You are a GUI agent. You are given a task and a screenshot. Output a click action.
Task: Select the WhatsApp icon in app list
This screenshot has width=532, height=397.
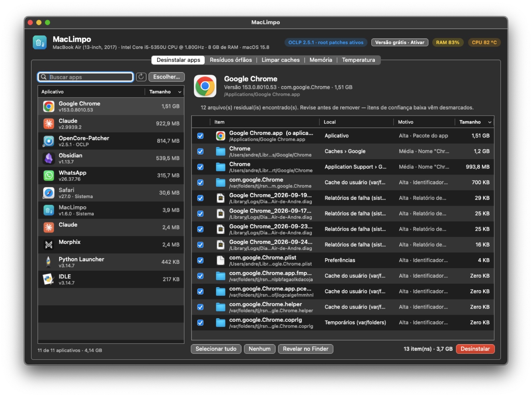tap(49, 175)
